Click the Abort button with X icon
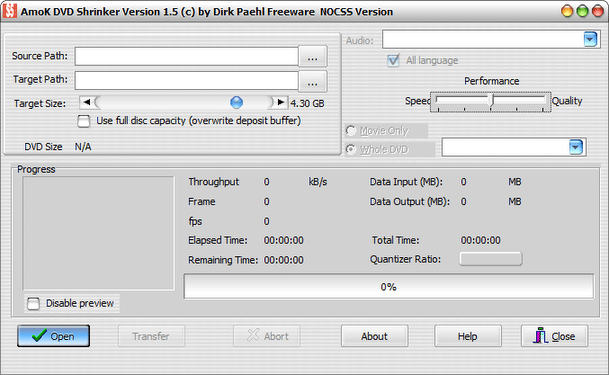 (267, 336)
